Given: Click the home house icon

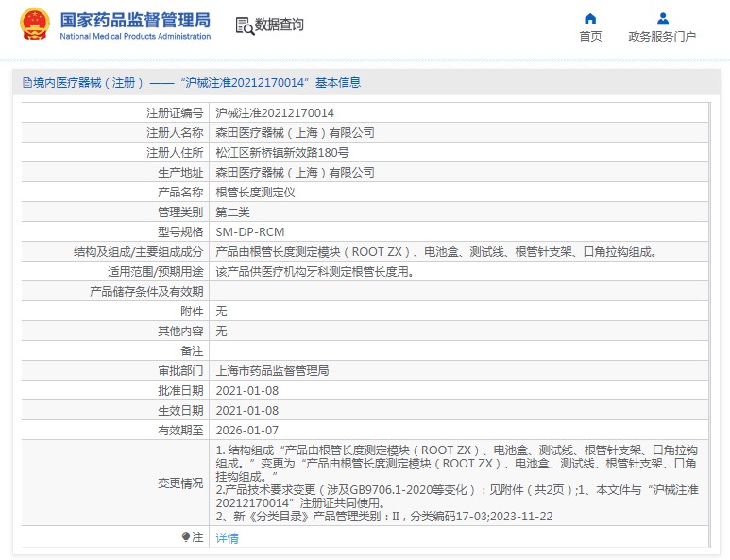Looking at the screenshot, I should 590,18.
